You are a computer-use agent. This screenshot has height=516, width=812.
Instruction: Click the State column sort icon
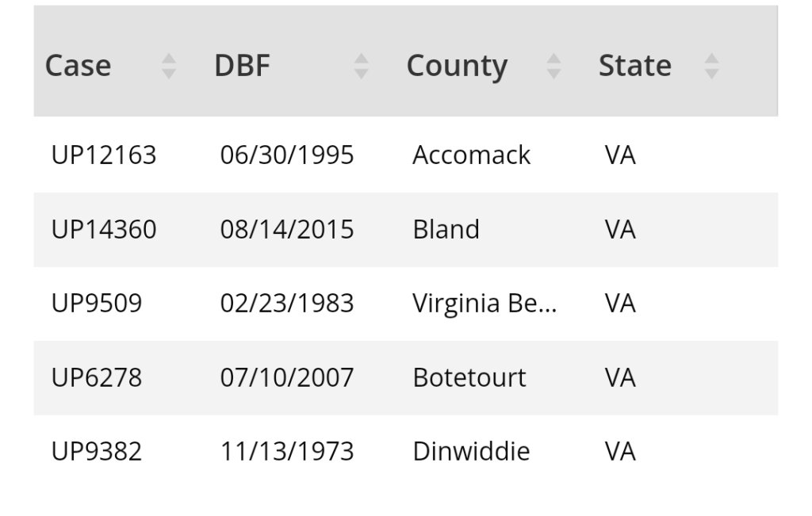(x=711, y=66)
